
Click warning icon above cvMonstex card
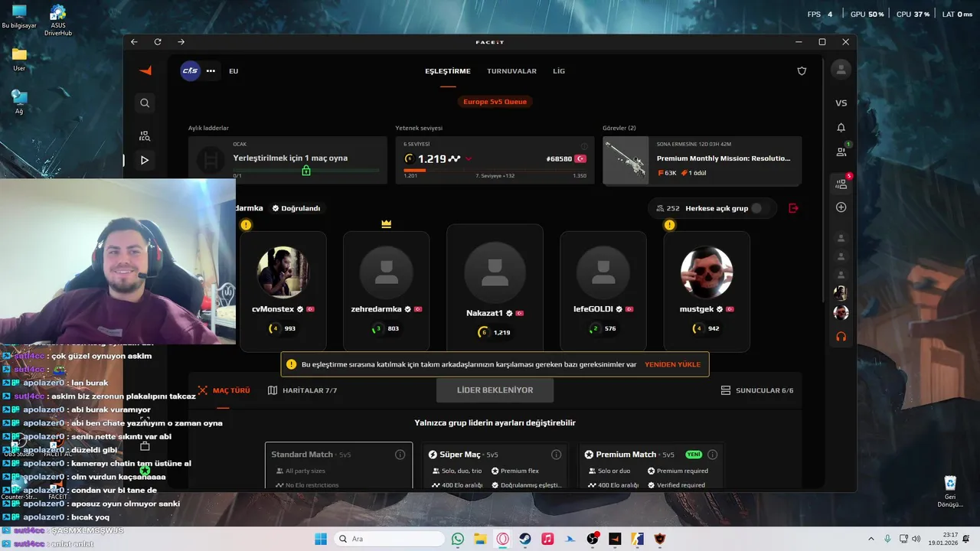coord(246,225)
